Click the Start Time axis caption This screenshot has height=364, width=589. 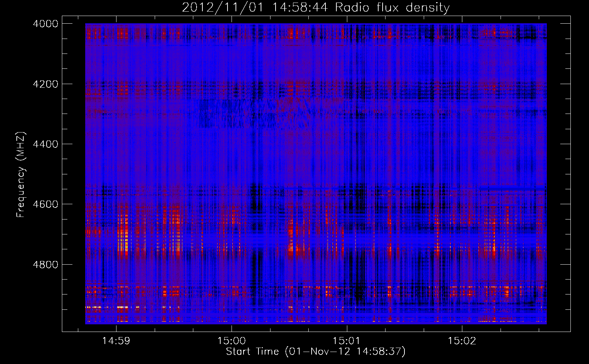click(x=316, y=352)
